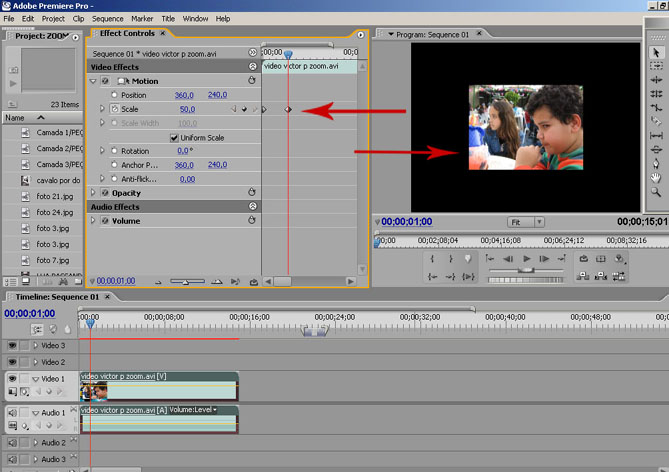Viewport: 669px width, 472px height.
Task: Select the Hand tool in the toolbox
Action: [656, 177]
